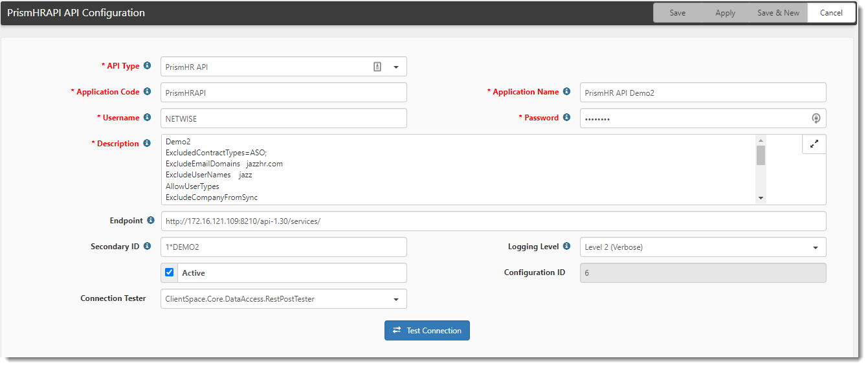The height and width of the screenshot is (367, 868).
Task: Open the Logging Level dropdown
Action: tap(816, 247)
